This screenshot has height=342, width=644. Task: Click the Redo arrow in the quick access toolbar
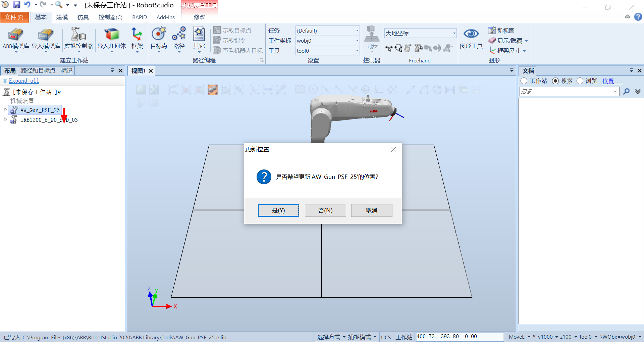click(x=43, y=5)
